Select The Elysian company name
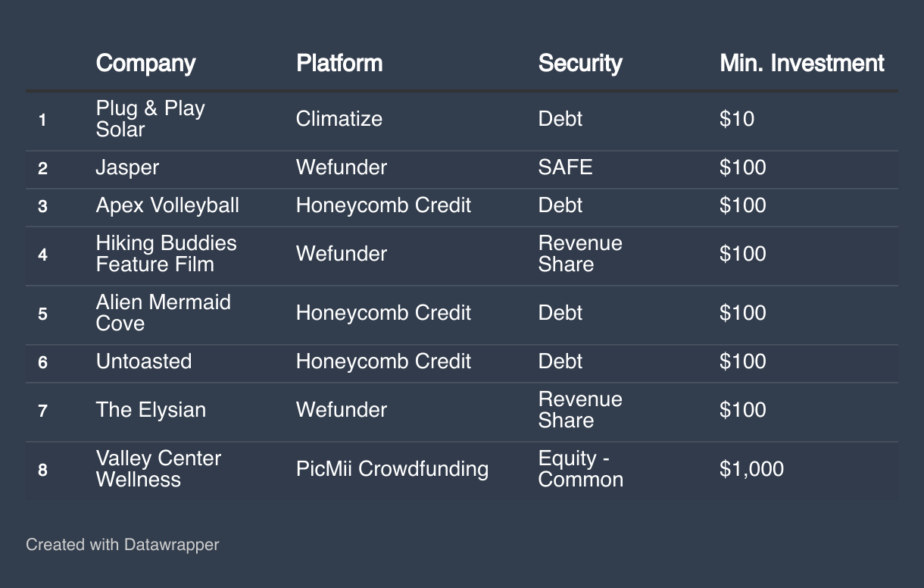 point(151,410)
